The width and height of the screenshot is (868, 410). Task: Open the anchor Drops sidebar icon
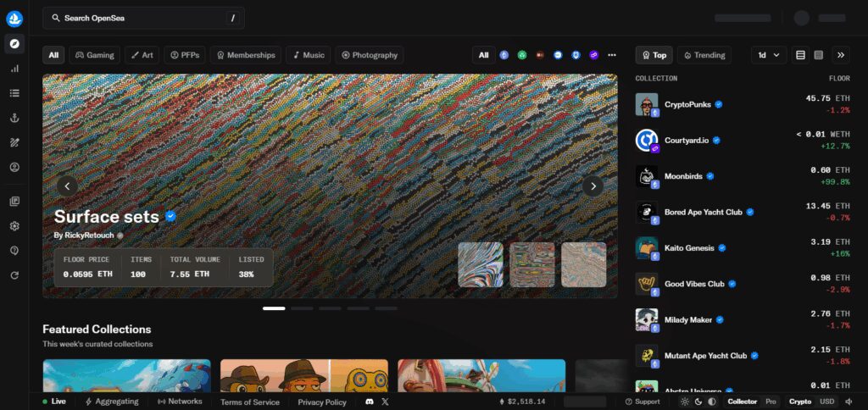pos(14,117)
